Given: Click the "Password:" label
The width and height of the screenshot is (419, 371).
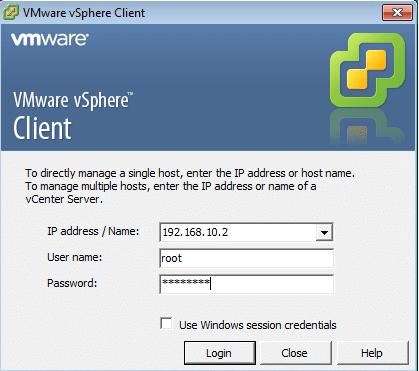Looking at the screenshot, I should click(72, 283).
